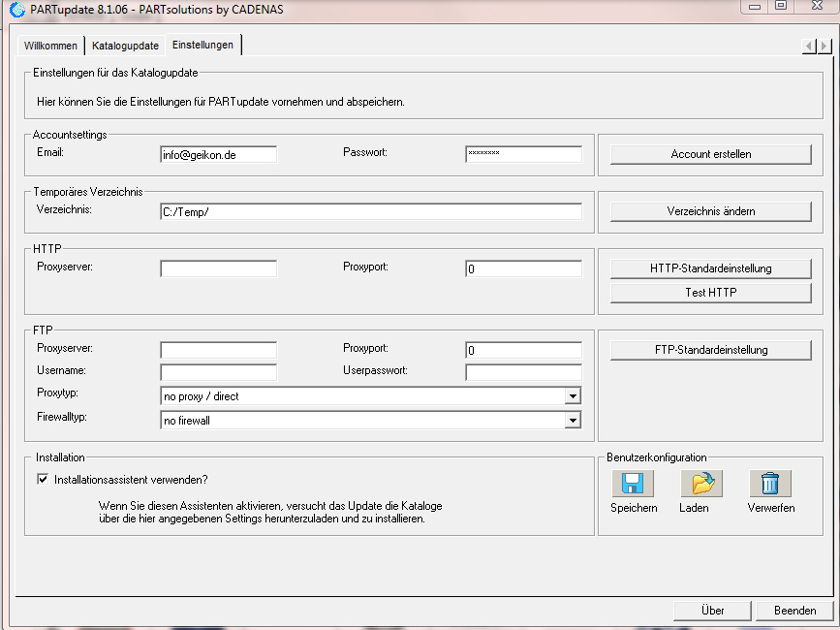Click the Passwort input field
Viewport: 840px width, 630px height.
[x=523, y=154]
